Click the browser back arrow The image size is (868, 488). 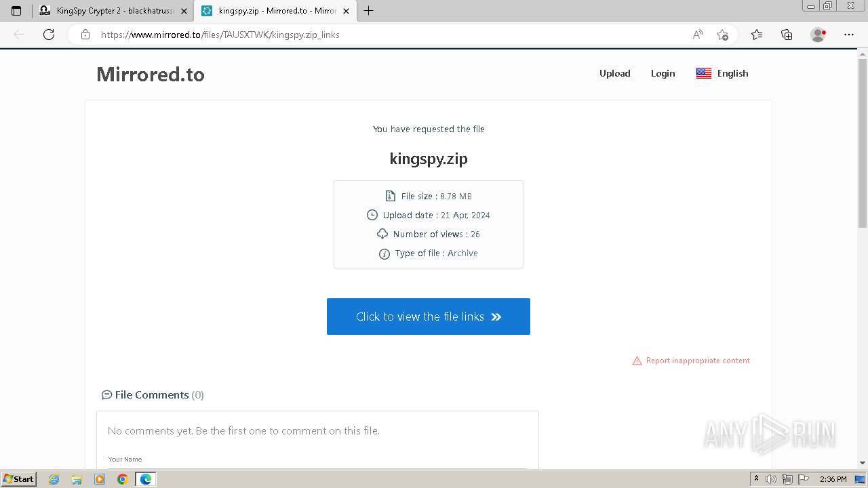pos(19,35)
